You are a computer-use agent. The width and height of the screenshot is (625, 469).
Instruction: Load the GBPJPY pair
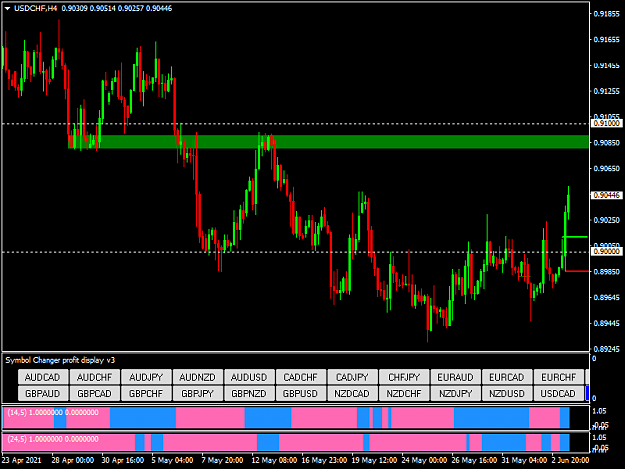point(198,393)
